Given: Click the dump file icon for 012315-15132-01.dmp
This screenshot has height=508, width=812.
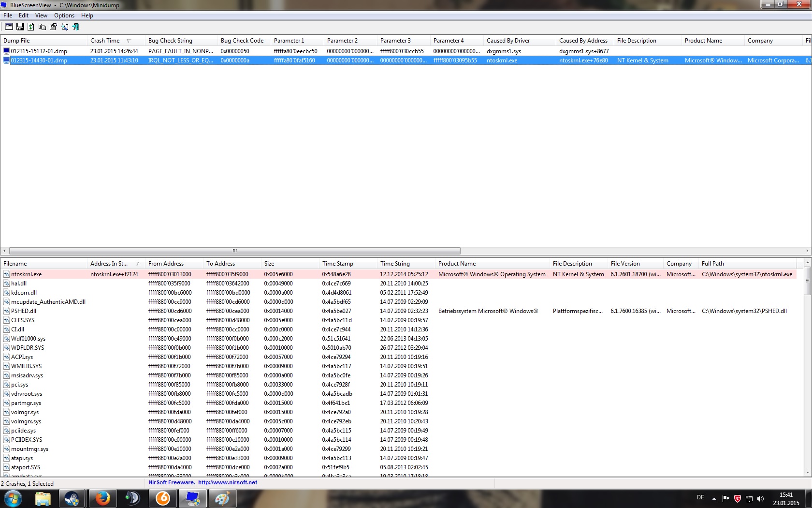Looking at the screenshot, I should pos(6,51).
